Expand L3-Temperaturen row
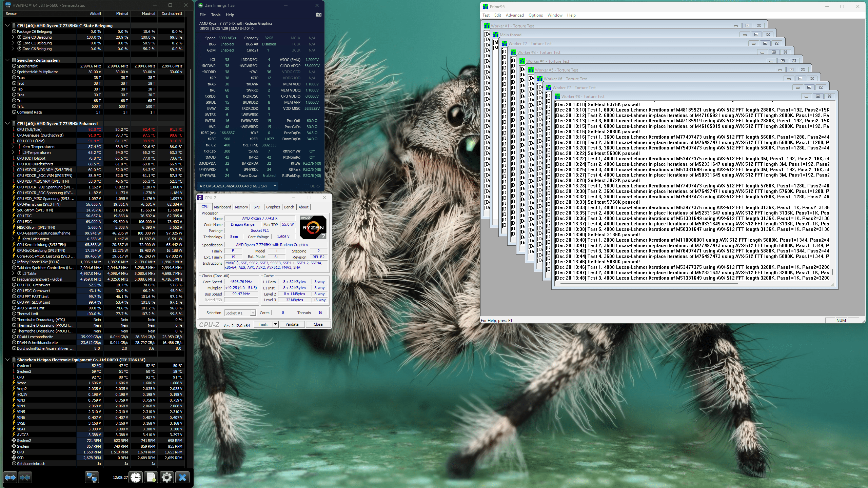Viewport: 868px width, 488px height. point(13,152)
